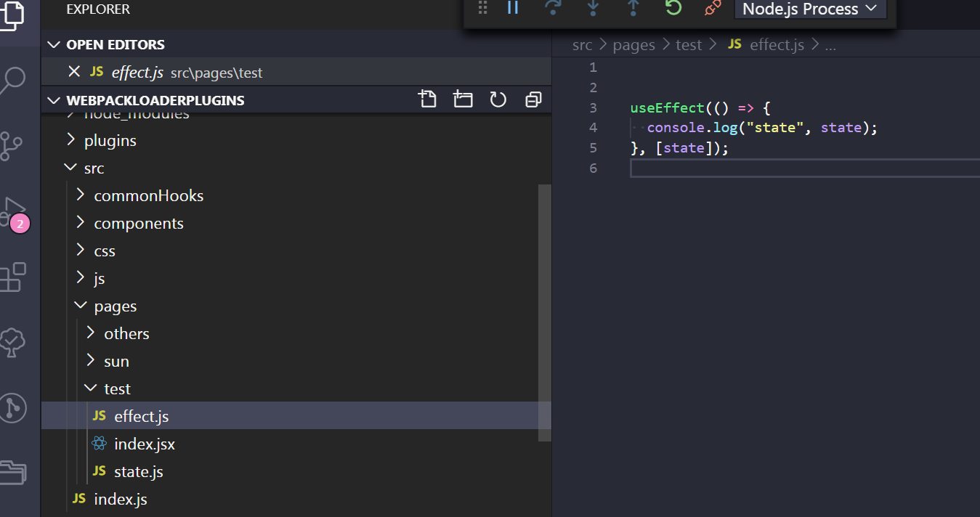Open the Source Control view
Viewport: 980px width, 517px height.
click(x=12, y=145)
